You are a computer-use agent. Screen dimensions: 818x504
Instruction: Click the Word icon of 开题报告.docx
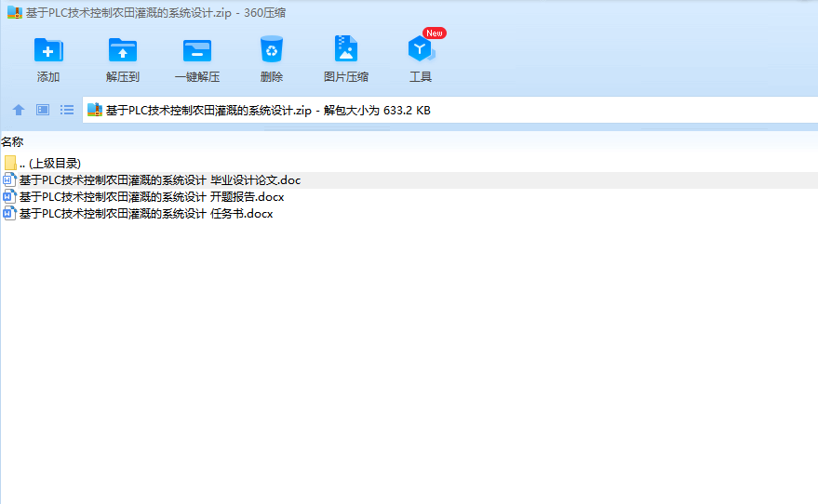9,196
